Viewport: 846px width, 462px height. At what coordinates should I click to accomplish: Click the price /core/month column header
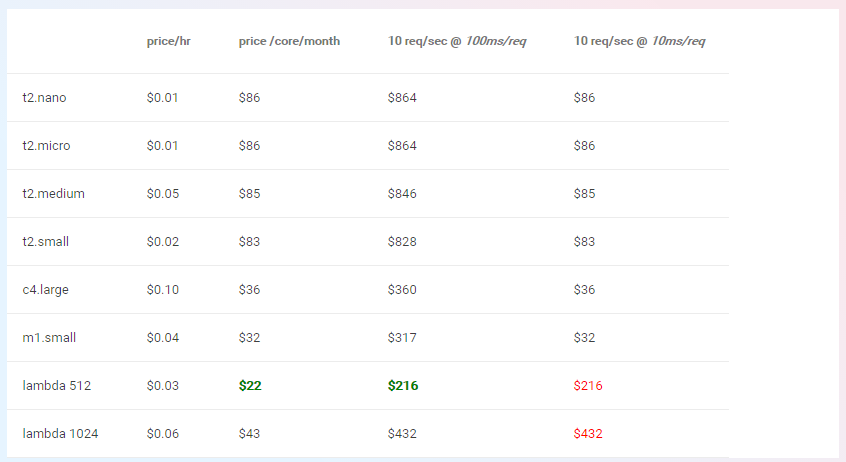289,41
